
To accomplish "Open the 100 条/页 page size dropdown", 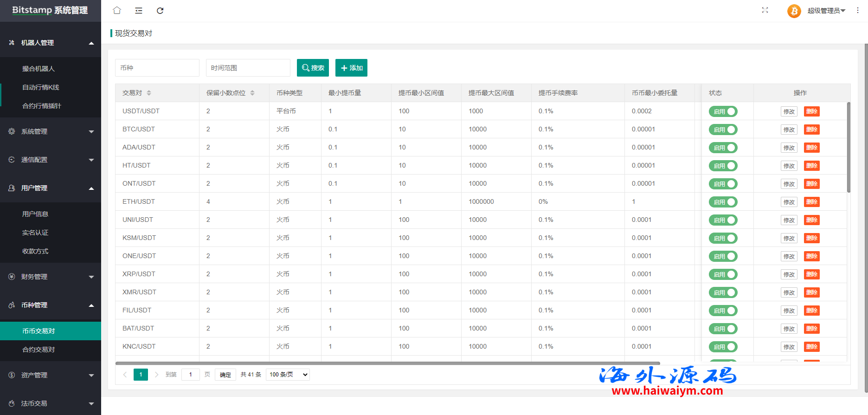I will (288, 375).
